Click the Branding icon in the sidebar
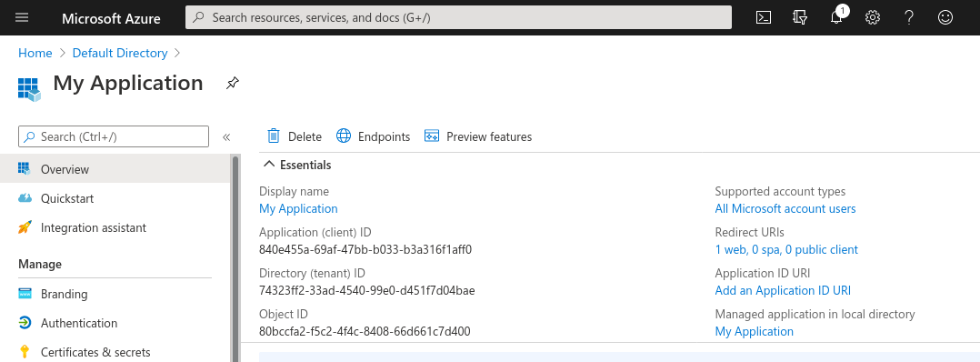Viewport: 980px width, 362px height. click(x=25, y=294)
